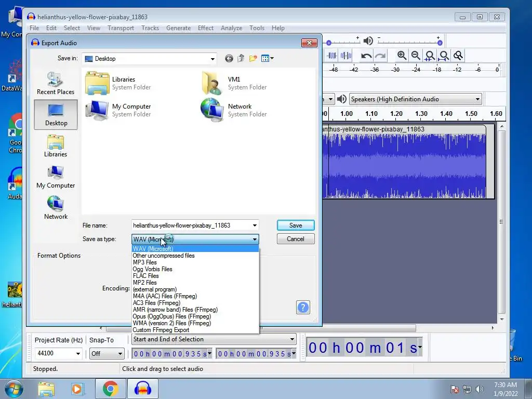Click Zoom Out magnifier icon
532x399 pixels.
coord(416,56)
